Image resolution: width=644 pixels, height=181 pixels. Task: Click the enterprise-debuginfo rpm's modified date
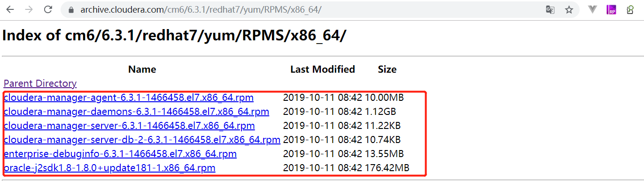323,154
